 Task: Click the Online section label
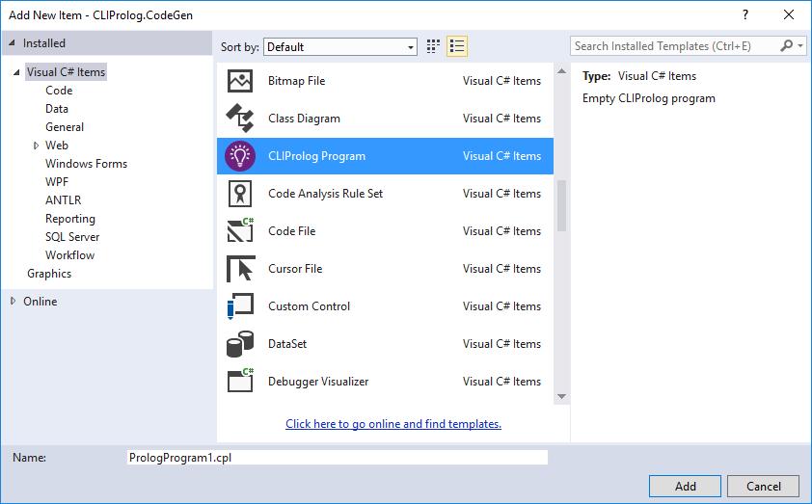[40, 302]
